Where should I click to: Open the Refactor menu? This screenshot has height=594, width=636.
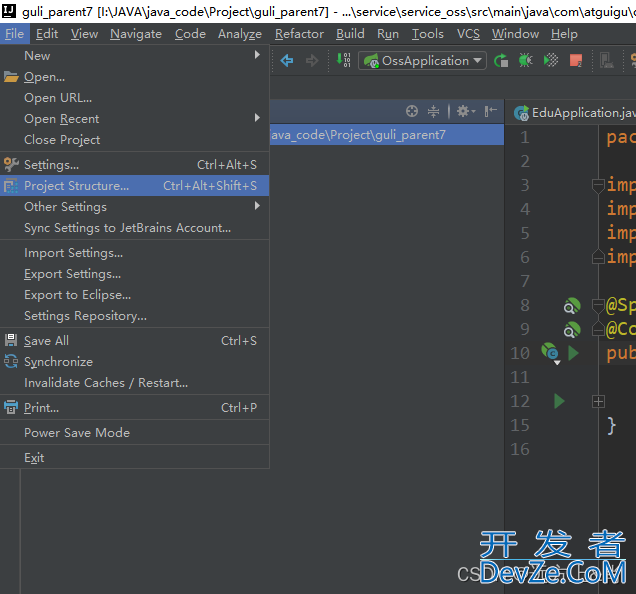[x=299, y=34]
